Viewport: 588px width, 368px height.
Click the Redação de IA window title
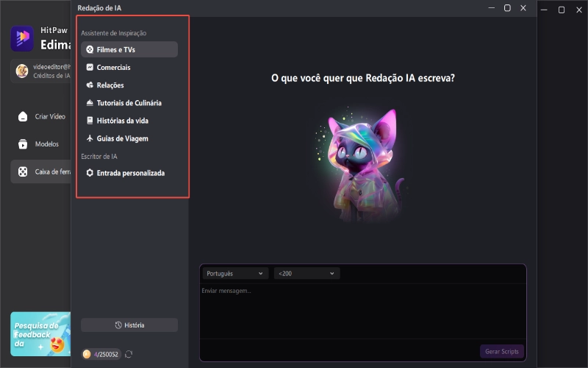99,8
